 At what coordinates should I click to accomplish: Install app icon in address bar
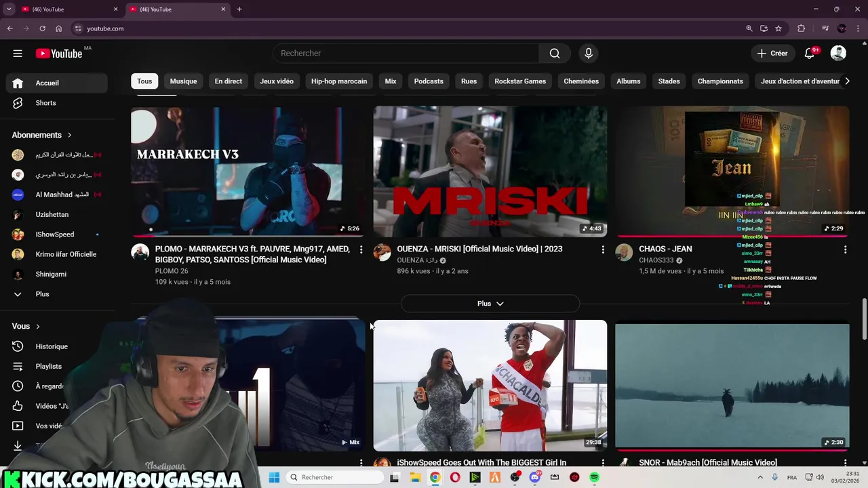(764, 28)
